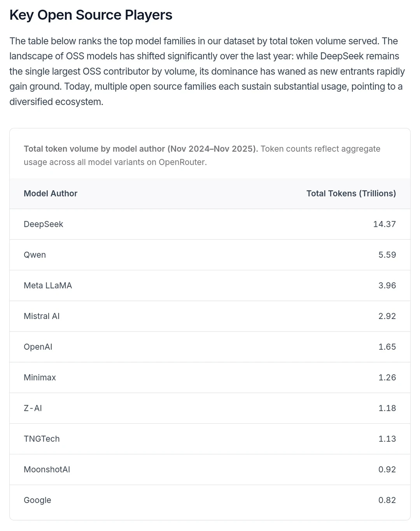Click the Qwen model author cell

35,255
